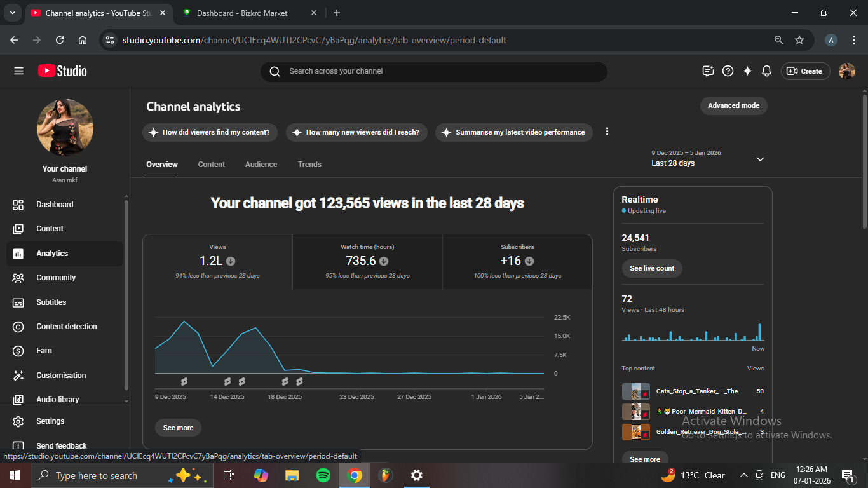Open the account avatar menu
Screen dimensions: 868x488
tap(847, 71)
